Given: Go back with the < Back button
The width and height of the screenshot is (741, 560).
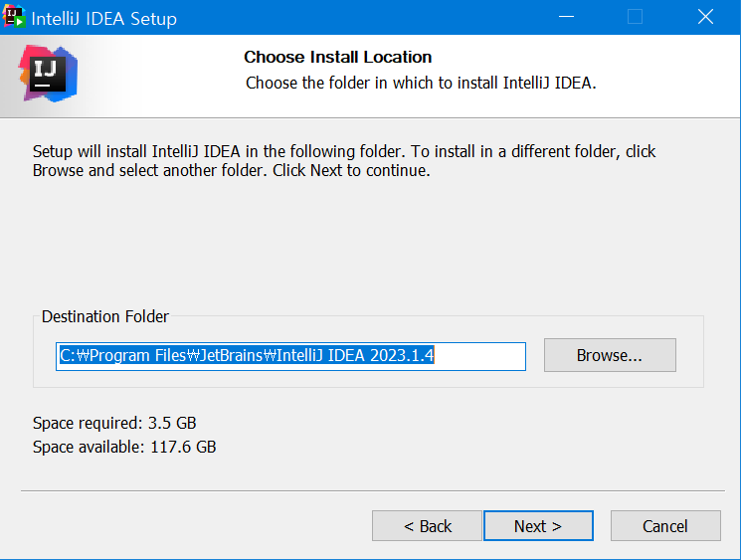Looking at the screenshot, I should (x=427, y=525).
